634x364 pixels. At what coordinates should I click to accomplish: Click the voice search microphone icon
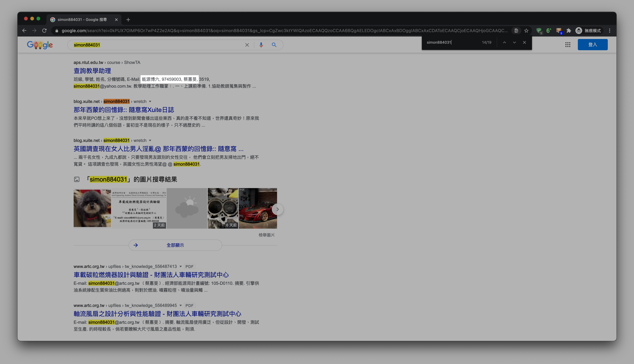[x=261, y=45]
